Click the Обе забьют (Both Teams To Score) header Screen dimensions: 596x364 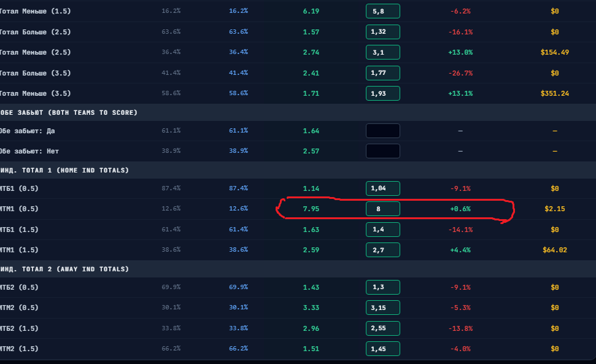click(68, 112)
